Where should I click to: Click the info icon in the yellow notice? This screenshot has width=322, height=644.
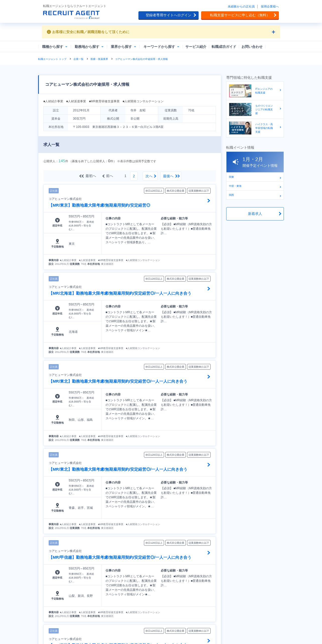coord(49,32)
